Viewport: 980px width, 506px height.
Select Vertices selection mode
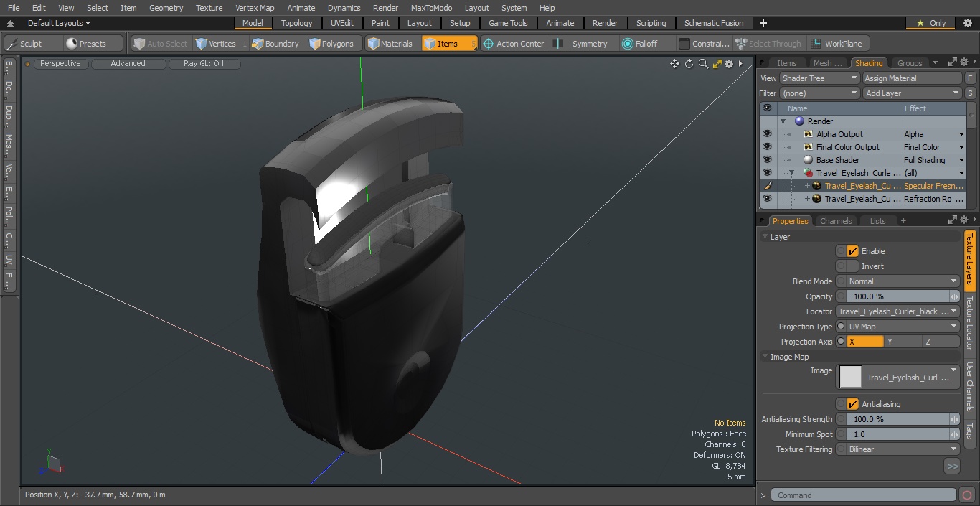(x=216, y=44)
